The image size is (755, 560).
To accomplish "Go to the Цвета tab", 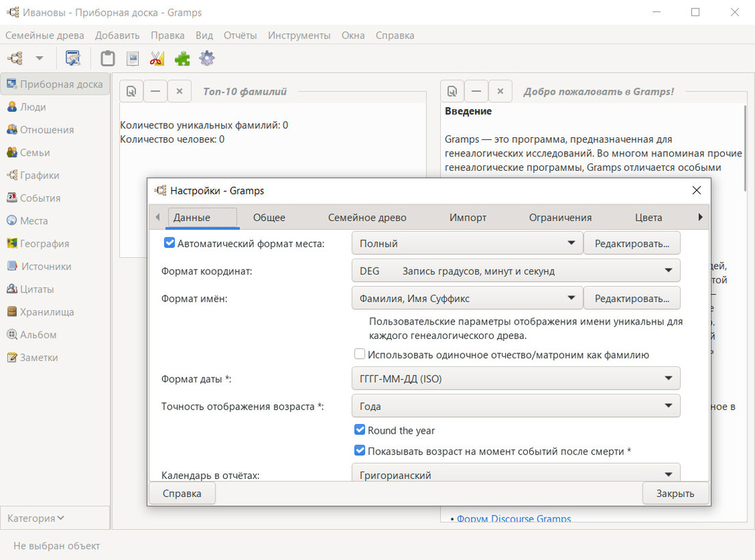I will tap(648, 218).
